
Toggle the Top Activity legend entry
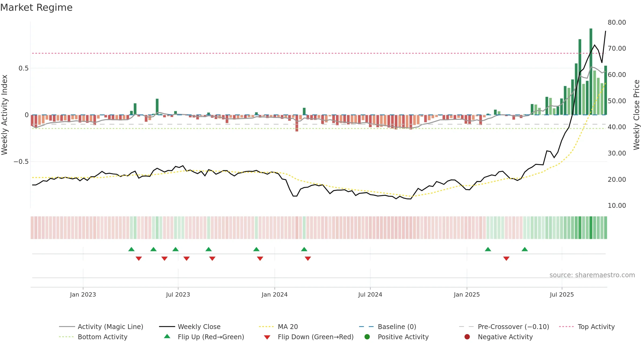tap(587, 327)
